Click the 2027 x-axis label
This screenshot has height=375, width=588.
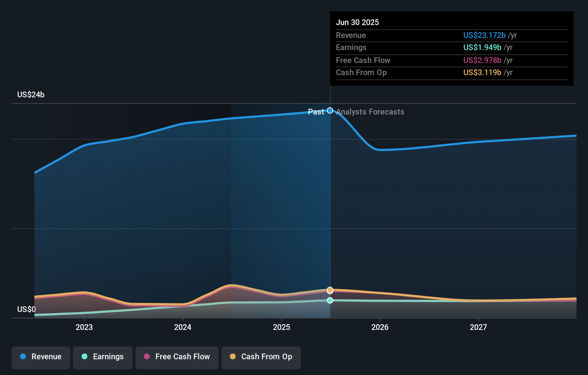tap(478, 327)
